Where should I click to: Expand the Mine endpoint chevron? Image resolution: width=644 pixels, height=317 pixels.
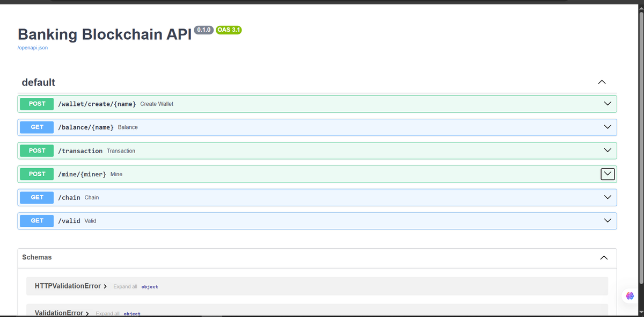tap(608, 174)
